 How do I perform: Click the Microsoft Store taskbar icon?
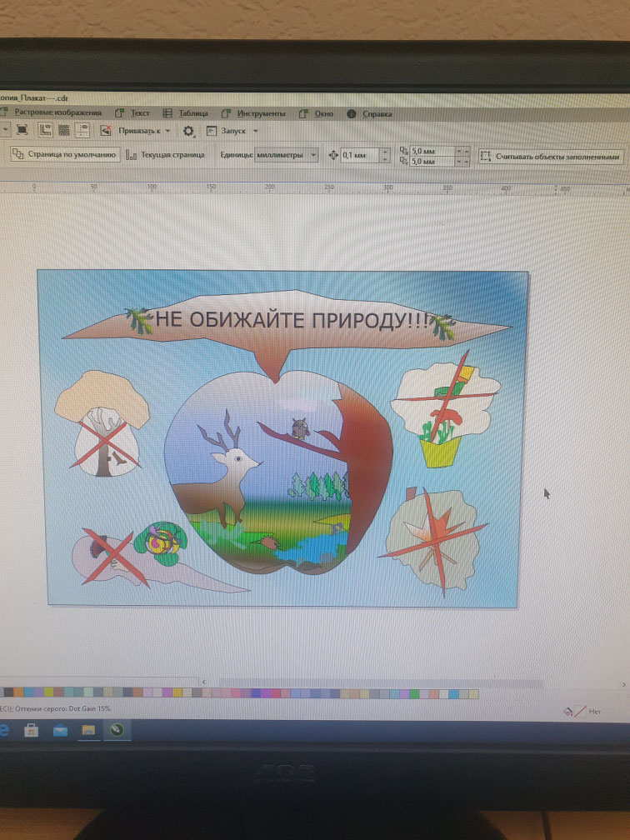click(x=32, y=730)
